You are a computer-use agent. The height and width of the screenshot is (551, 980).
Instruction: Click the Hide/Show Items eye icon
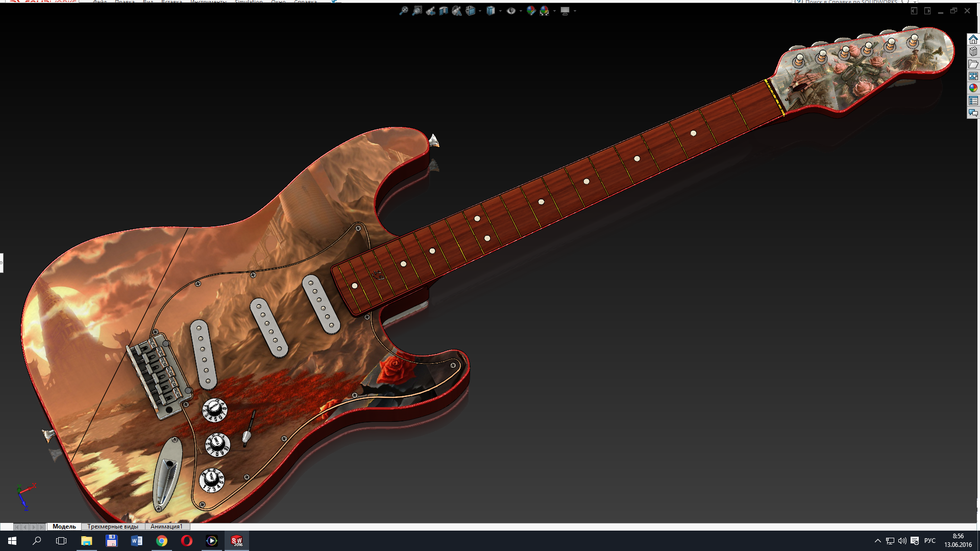[511, 11]
